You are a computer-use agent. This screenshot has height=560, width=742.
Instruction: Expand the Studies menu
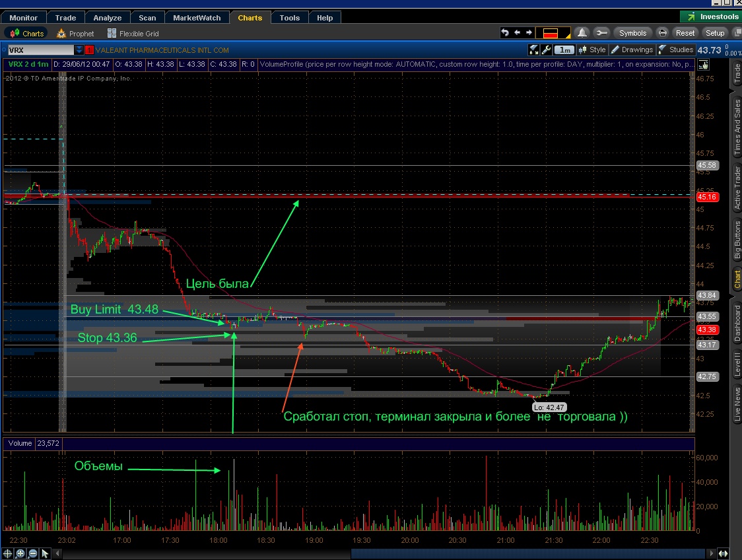click(676, 50)
